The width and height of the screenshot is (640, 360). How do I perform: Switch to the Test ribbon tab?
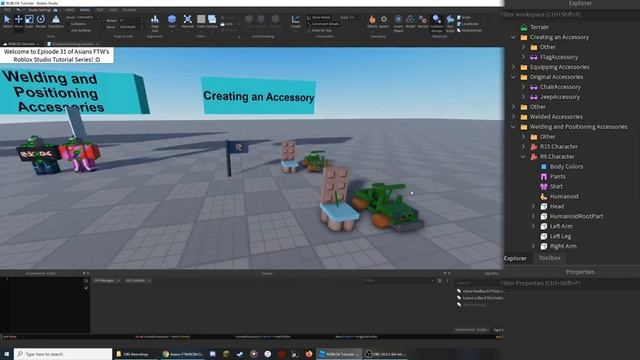coord(100,10)
